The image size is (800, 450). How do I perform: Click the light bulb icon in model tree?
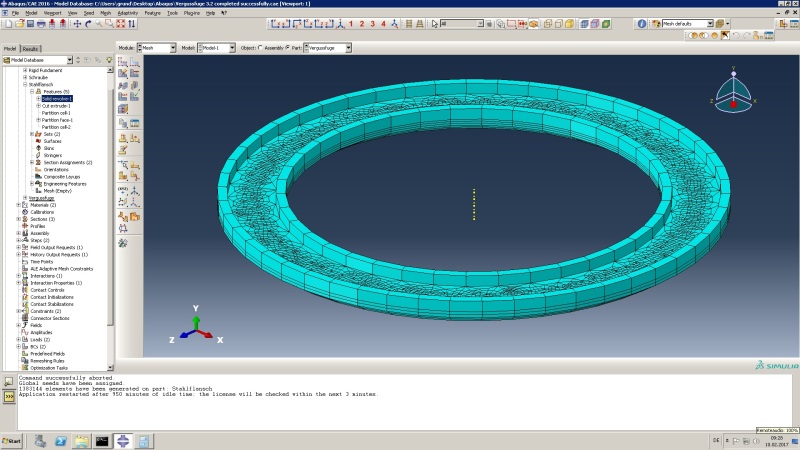click(109, 60)
